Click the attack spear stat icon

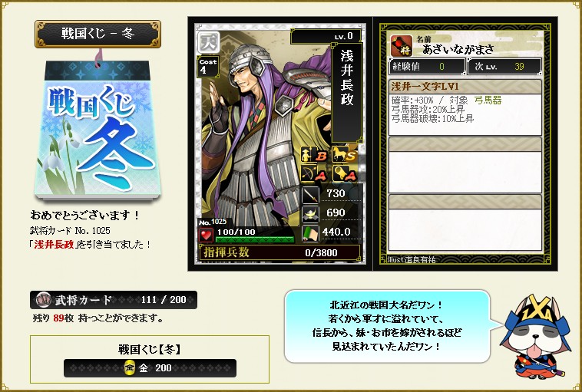coord(310,194)
